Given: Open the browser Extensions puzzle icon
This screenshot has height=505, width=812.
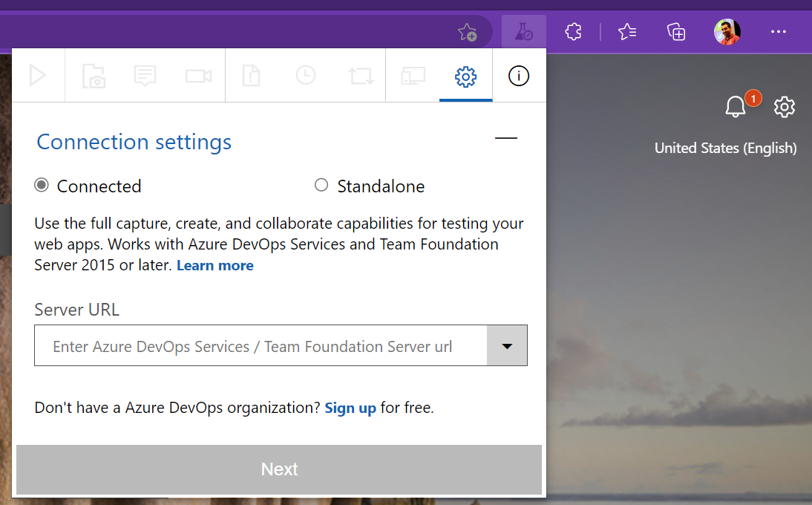Looking at the screenshot, I should (573, 31).
